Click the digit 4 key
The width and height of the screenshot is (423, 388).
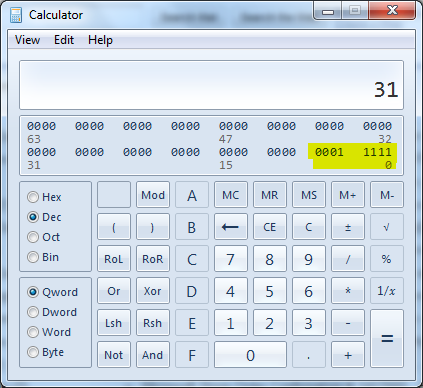[231, 291]
